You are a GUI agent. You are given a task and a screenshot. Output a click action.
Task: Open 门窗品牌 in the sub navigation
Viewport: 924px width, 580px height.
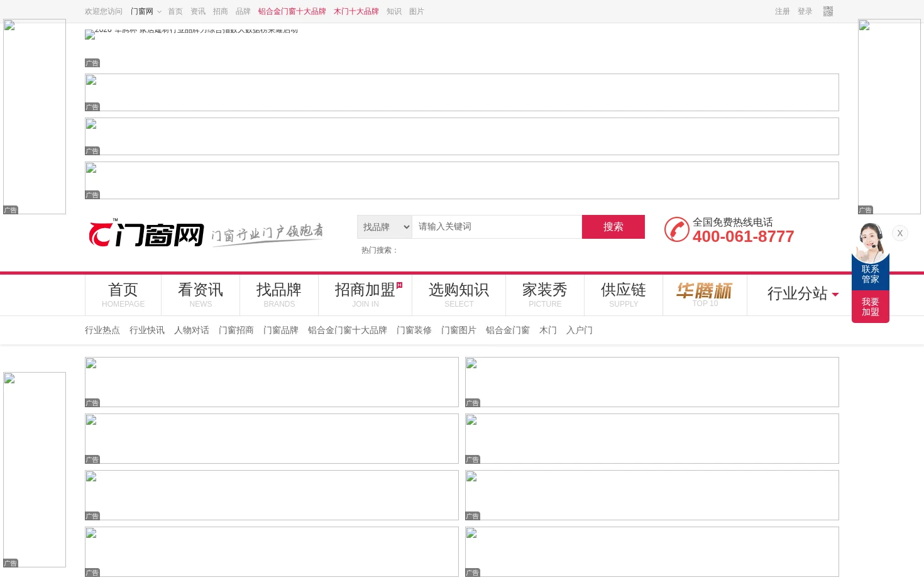point(281,330)
